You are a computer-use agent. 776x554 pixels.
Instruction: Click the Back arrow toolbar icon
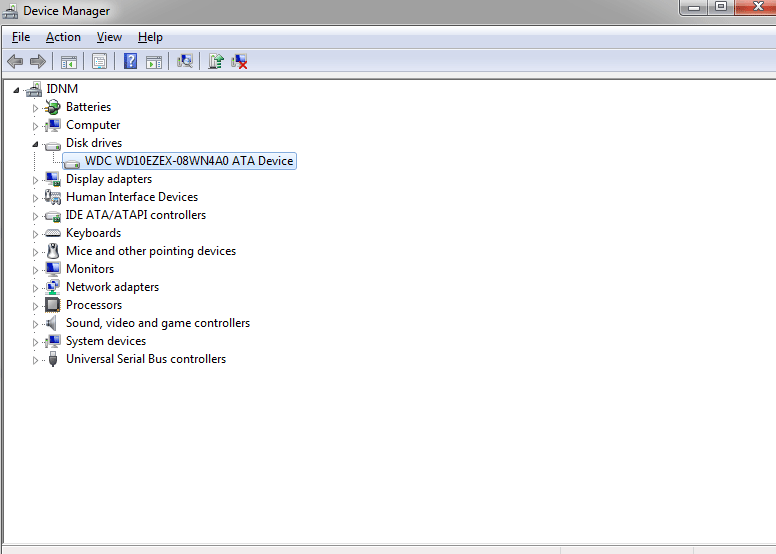point(15,61)
